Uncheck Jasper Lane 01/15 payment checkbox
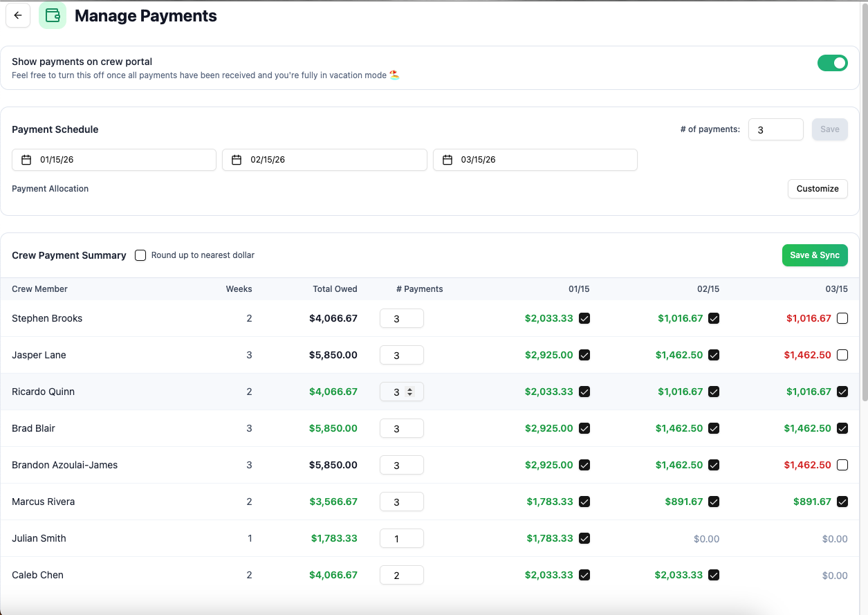 584,355
